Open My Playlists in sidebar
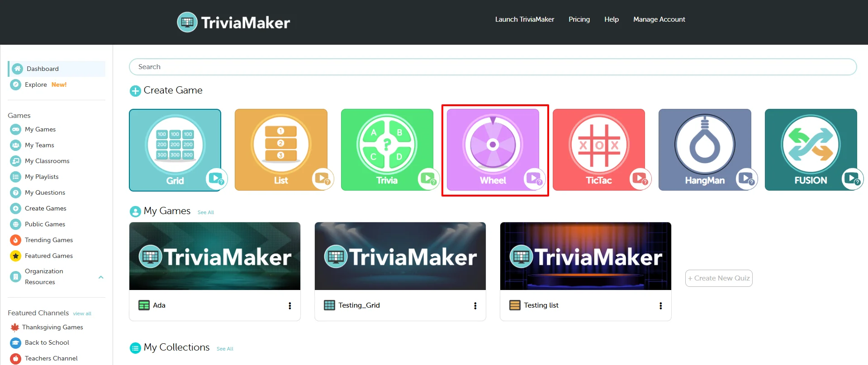Screen dimensions: 868x365 42,177
